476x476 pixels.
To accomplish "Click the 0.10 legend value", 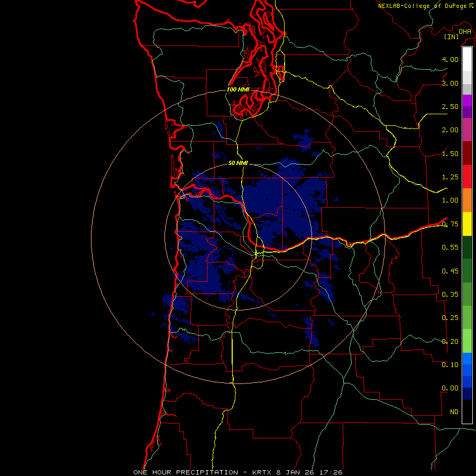I will pyautogui.click(x=450, y=364).
